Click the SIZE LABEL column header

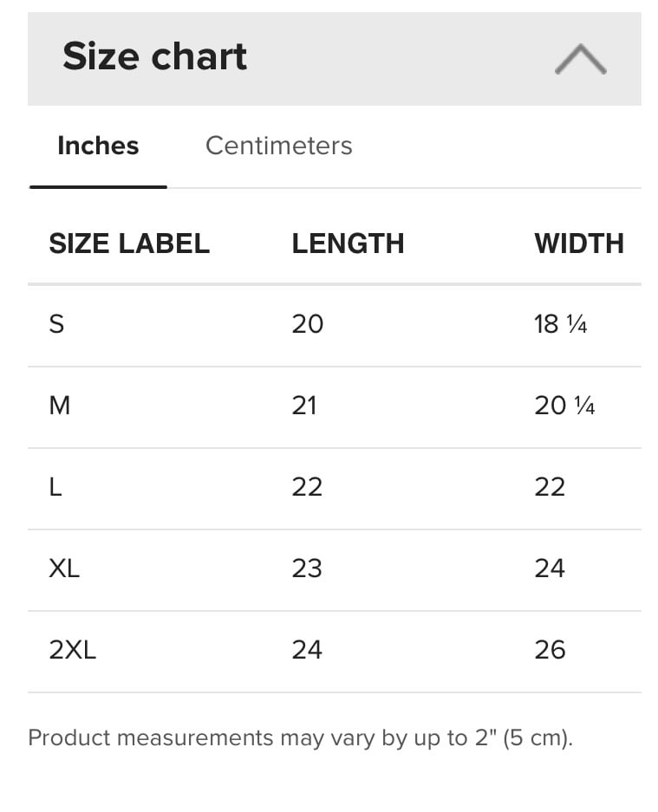[129, 244]
